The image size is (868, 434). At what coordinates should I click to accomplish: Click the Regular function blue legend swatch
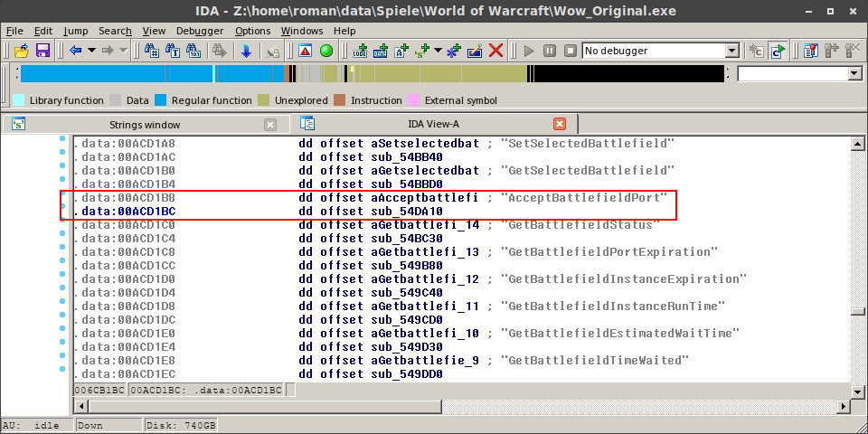tap(161, 100)
